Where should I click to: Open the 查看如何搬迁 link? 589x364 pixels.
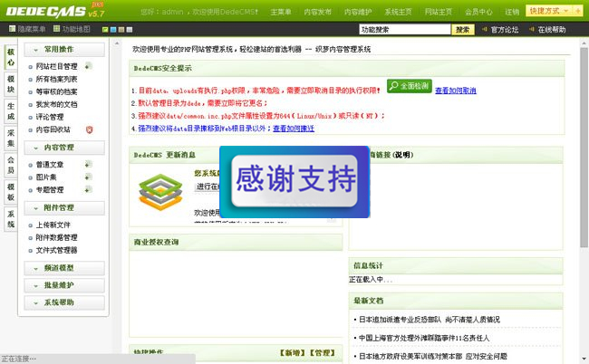pyautogui.click(x=294, y=129)
